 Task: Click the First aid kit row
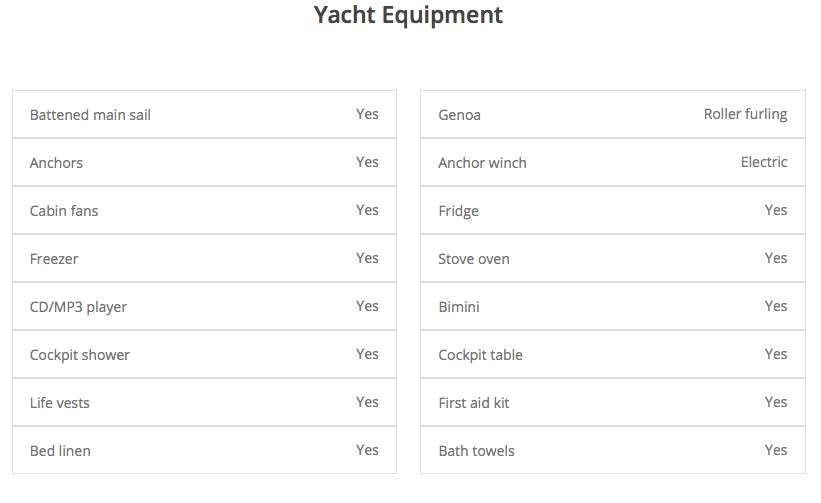point(612,403)
